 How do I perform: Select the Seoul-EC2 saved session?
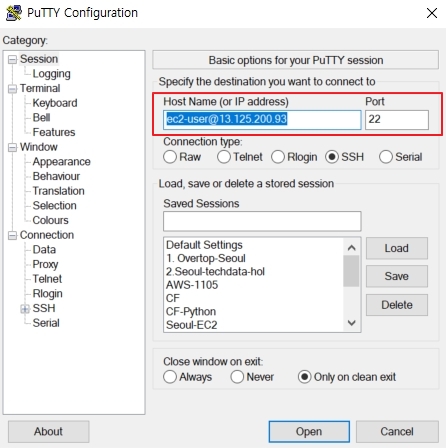pos(192,325)
